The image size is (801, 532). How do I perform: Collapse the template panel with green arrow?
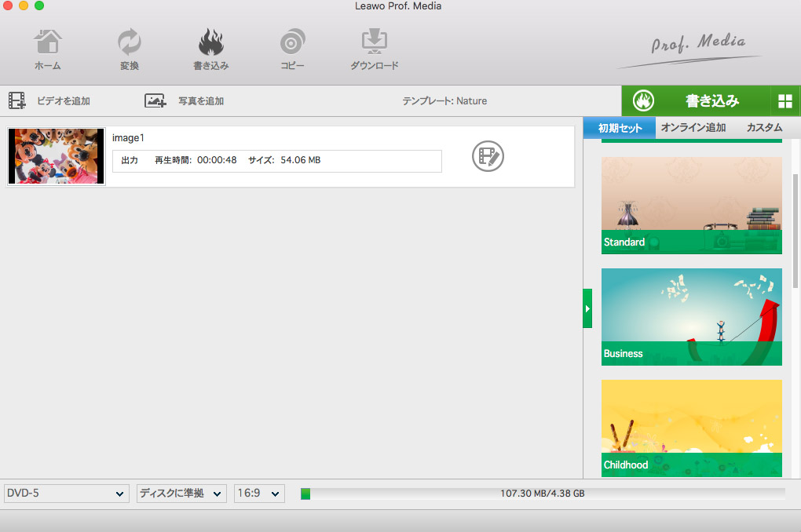click(x=587, y=308)
